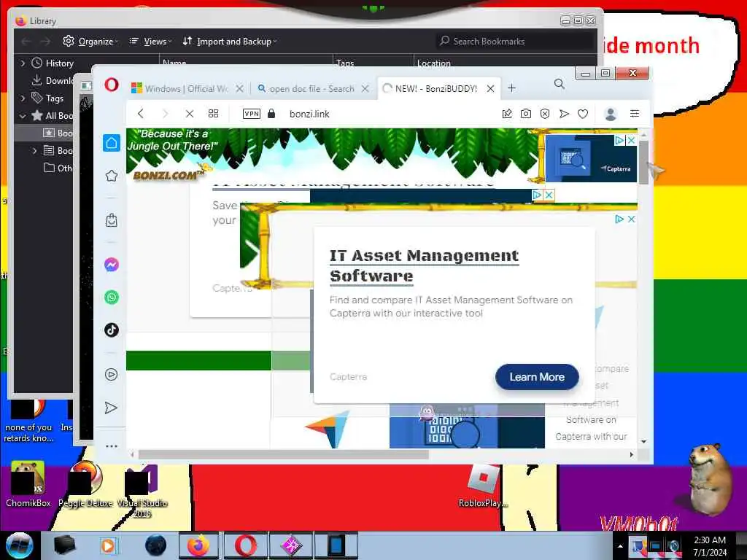The image size is (747, 560).
Task: Click AdChoices icon on large Capterra ad
Action: pos(619,219)
